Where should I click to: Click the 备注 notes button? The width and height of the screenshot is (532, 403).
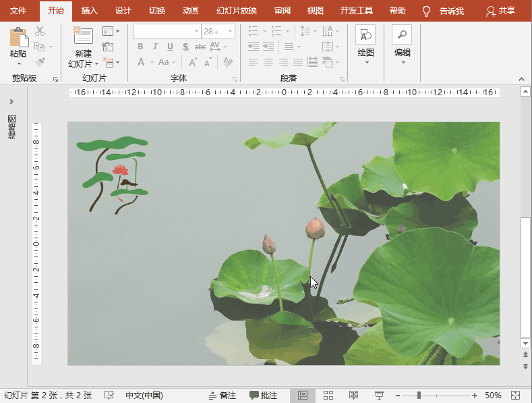click(x=223, y=395)
